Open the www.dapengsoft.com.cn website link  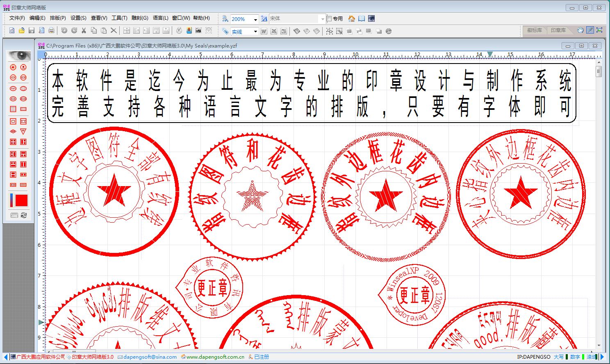coord(215,357)
